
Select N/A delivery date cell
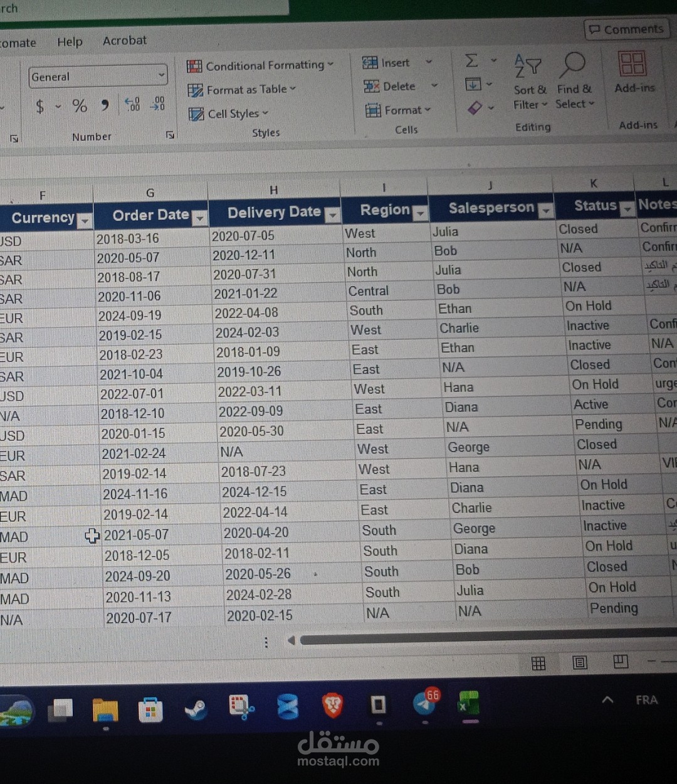[x=286, y=452]
